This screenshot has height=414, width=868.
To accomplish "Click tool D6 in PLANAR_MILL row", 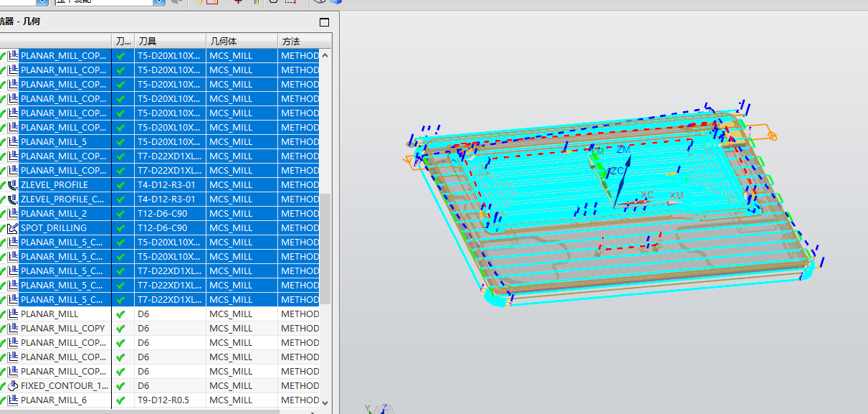I will click(x=143, y=314).
